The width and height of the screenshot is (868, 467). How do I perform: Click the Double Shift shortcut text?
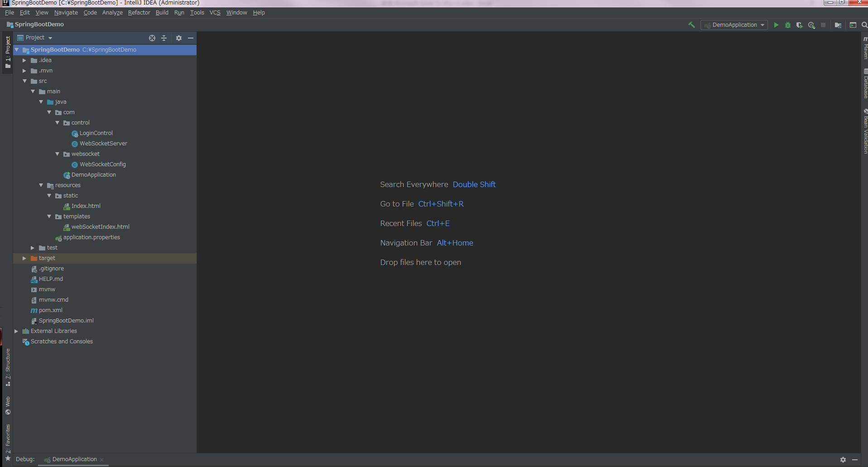pyautogui.click(x=474, y=184)
